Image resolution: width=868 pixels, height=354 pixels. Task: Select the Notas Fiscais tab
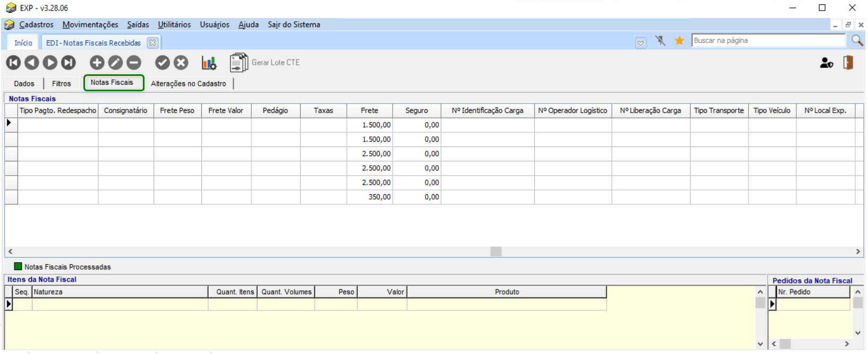pyautogui.click(x=114, y=83)
